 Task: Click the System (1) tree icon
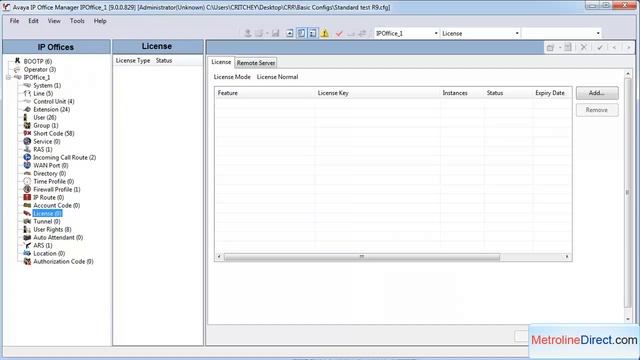(27, 85)
